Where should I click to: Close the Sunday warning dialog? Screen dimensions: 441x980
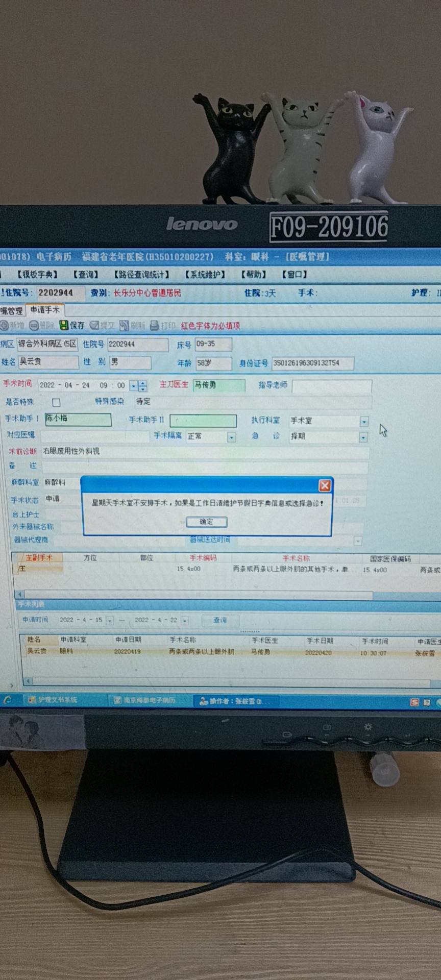pyautogui.click(x=325, y=485)
